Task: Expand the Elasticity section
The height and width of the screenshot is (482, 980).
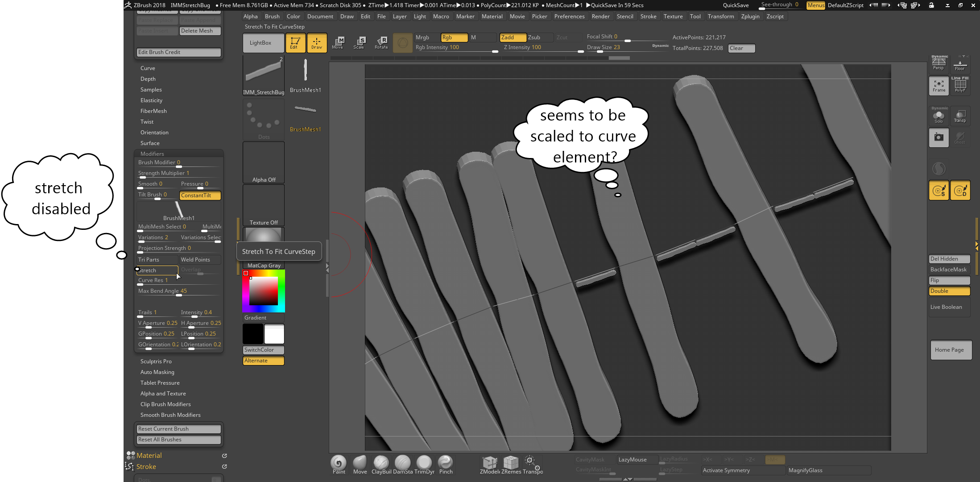Action: [152, 100]
